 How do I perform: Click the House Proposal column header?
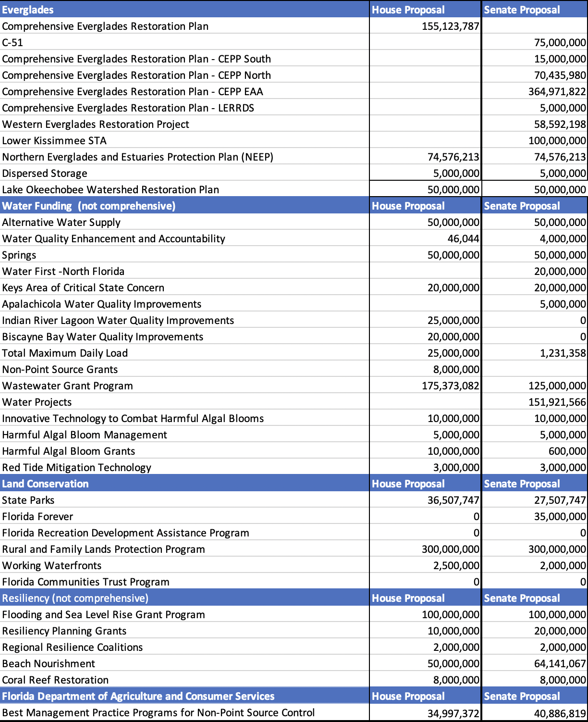pyautogui.click(x=407, y=10)
